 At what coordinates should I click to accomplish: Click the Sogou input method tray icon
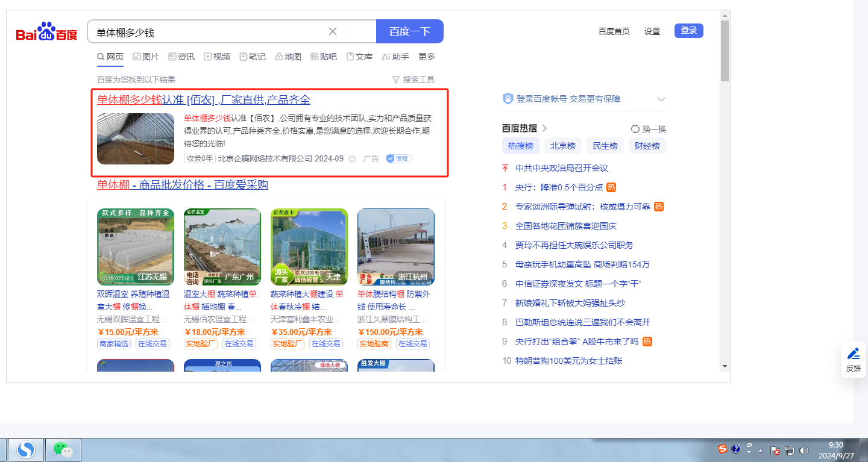click(x=723, y=449)
